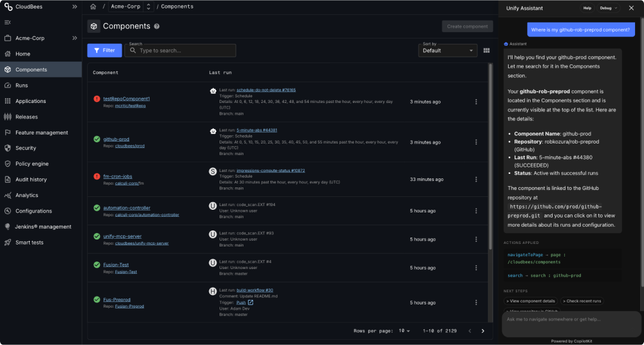Click the Security shield icon
This screenshot has width=644, height=345.
(x=7, y=148)
